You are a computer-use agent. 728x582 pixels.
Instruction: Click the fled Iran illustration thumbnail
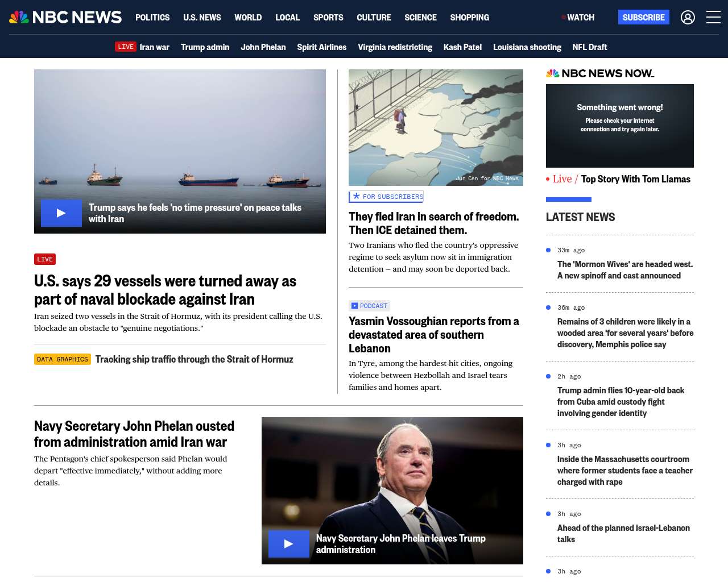(436, 127)
